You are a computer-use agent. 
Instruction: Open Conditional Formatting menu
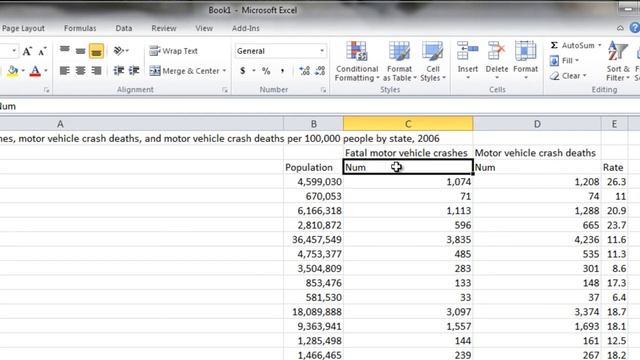pyautogui.click(x=357, y=62)
